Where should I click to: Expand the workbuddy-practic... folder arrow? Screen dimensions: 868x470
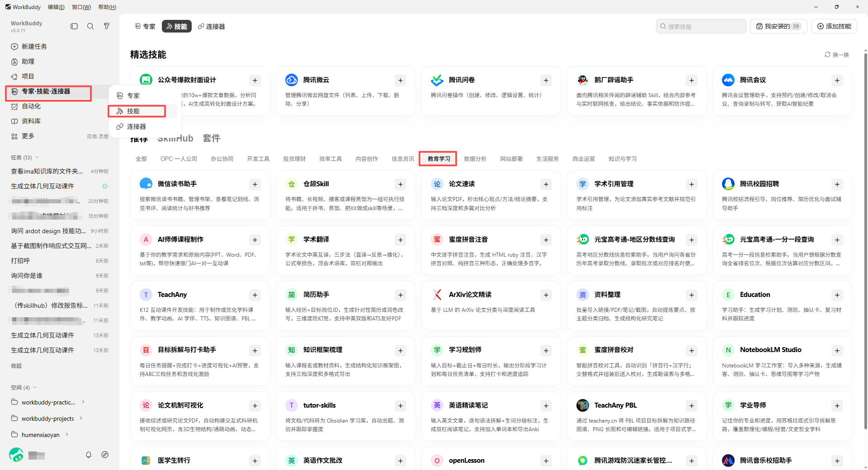(x=83, y=402)
